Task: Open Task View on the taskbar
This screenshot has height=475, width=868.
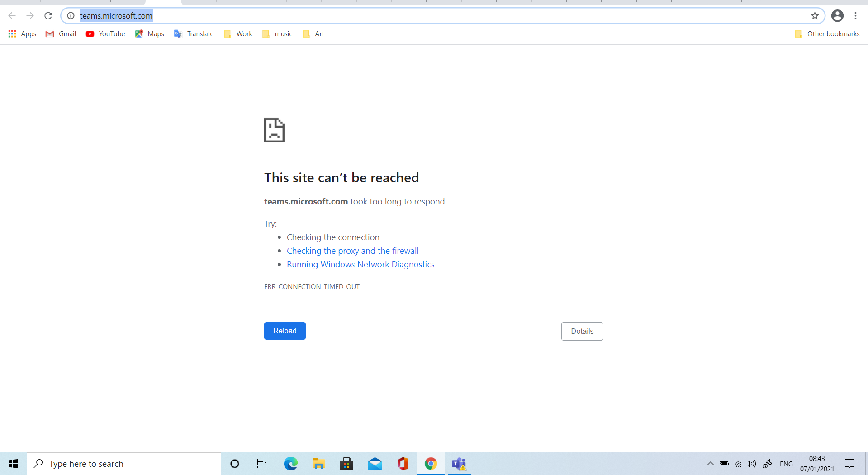Action: point(262,464)
